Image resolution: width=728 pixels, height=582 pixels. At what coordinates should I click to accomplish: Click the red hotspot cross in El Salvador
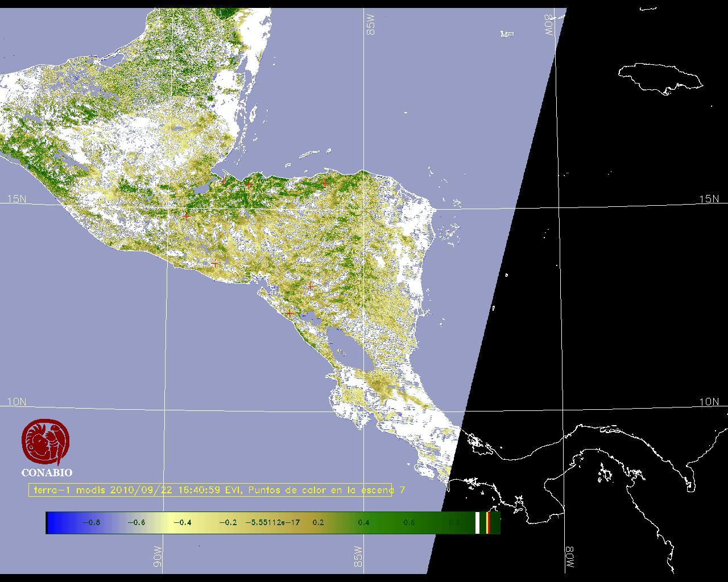click(215, 264)
